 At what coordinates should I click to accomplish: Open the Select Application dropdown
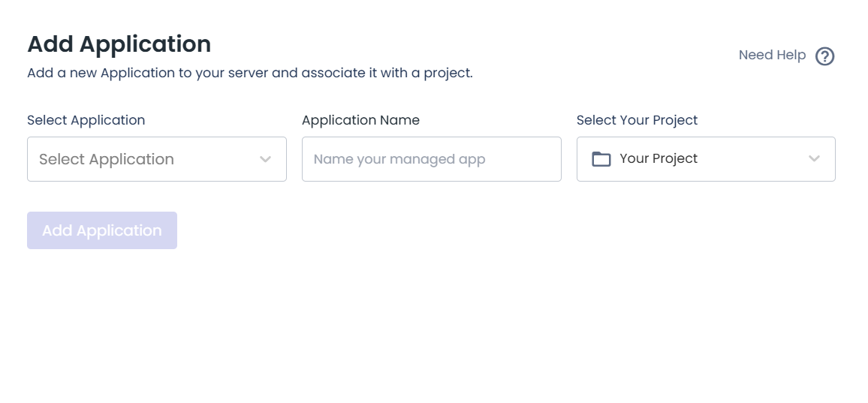click(x=157, y=159)
